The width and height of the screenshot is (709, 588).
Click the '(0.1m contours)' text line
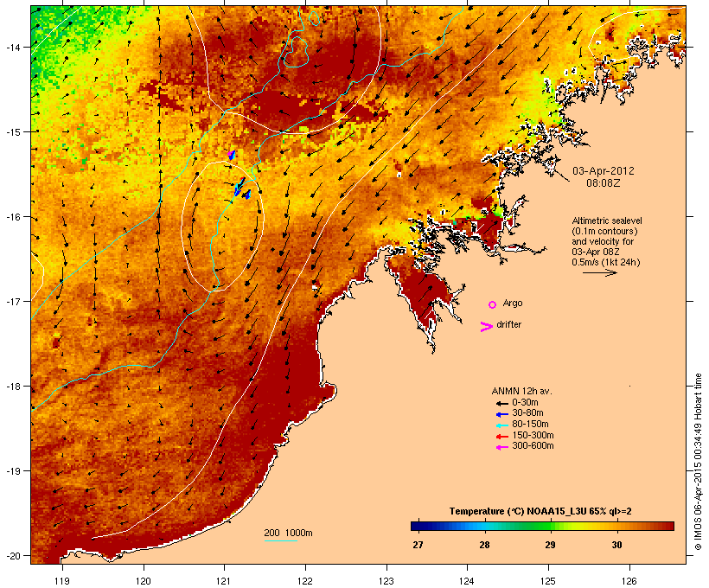tap(604, 231)
